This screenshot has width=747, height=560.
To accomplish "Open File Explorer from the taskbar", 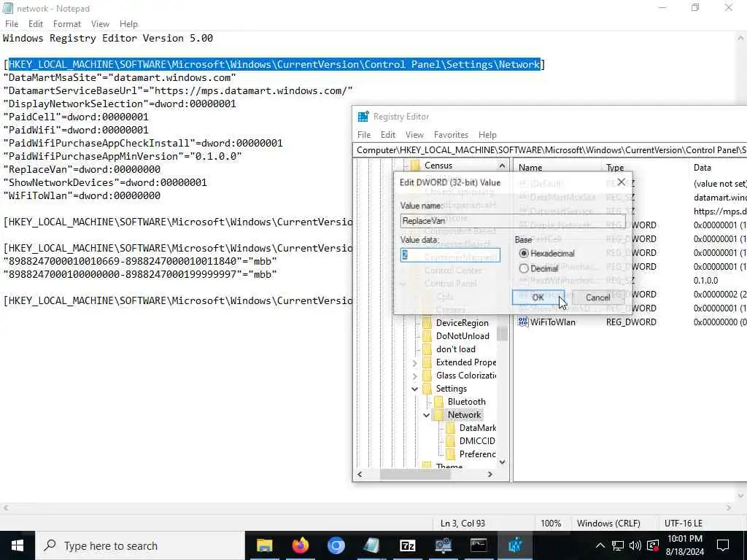I will click(264, 545).
